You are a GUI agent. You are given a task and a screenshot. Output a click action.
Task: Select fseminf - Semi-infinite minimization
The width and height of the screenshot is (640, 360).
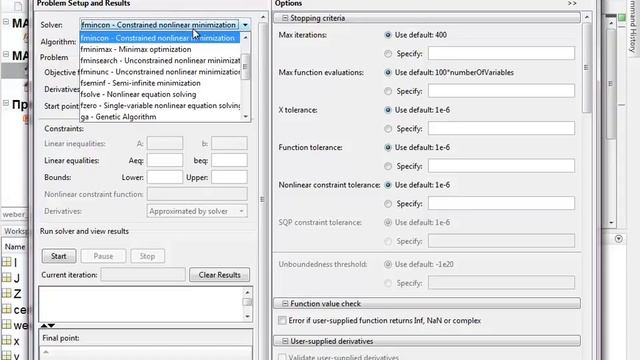tap(160, 83)
